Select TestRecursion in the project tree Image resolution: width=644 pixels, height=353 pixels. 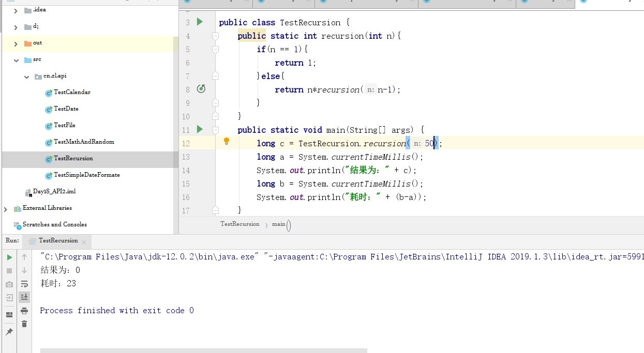73,158
